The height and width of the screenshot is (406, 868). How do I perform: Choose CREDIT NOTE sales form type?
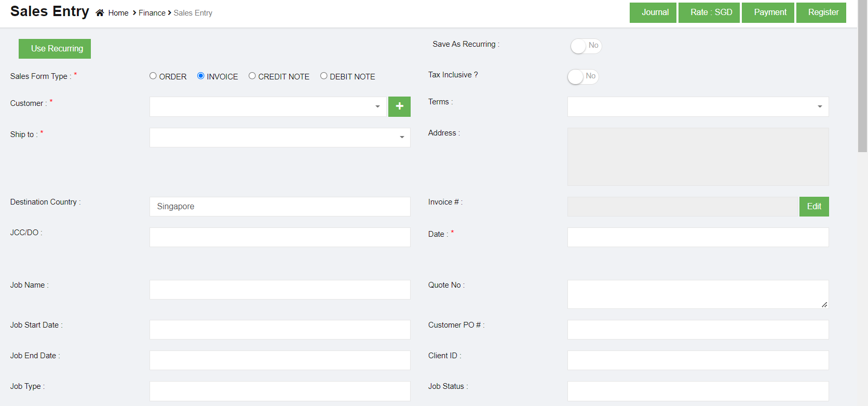pos(252,76)
